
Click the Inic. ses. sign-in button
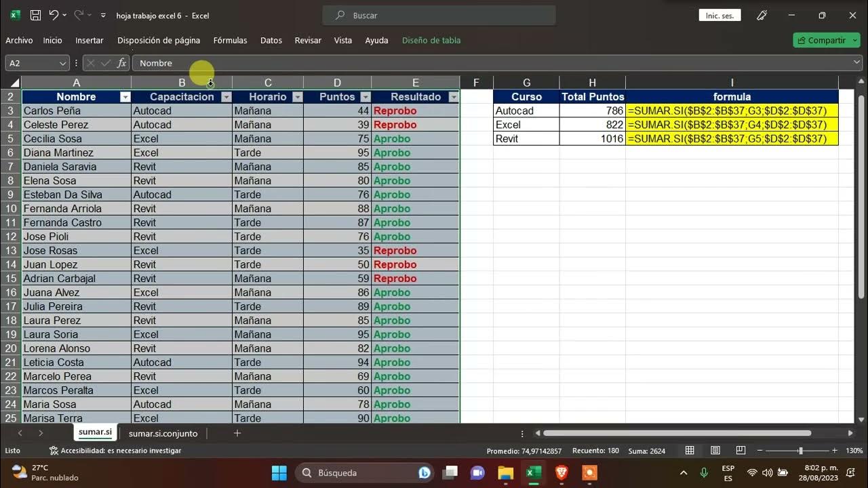coord(719,15)
